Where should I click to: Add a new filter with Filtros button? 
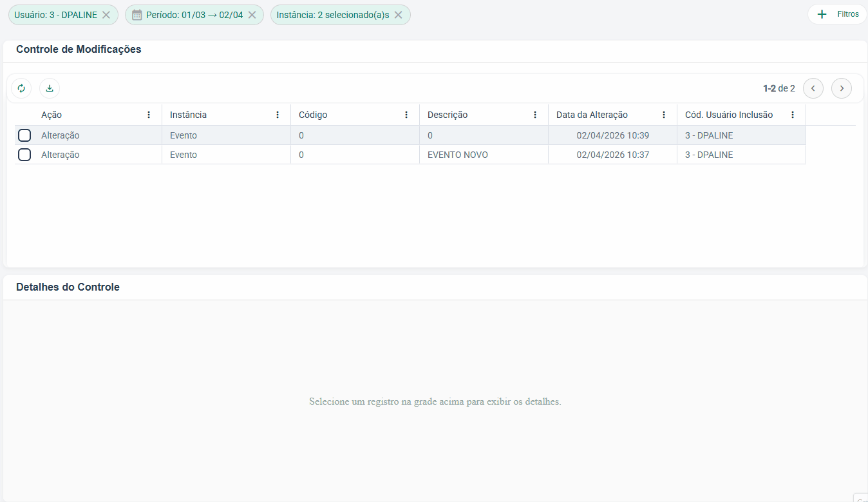(837, 14)
